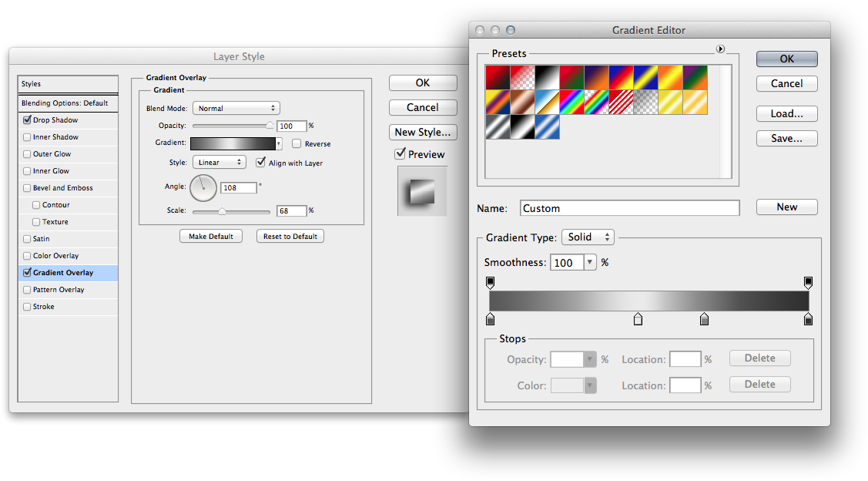Open the gradient picker arrow beside gradient bar
The width and height of the screenshot is (868, 481).
click(x=279, y=143)
